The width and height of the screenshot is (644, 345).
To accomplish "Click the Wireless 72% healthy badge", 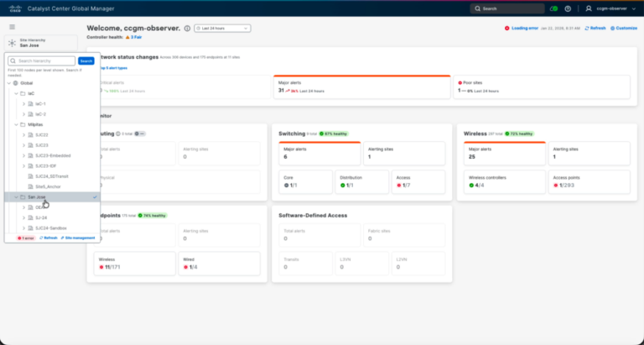I will click(x=519, y=133).
